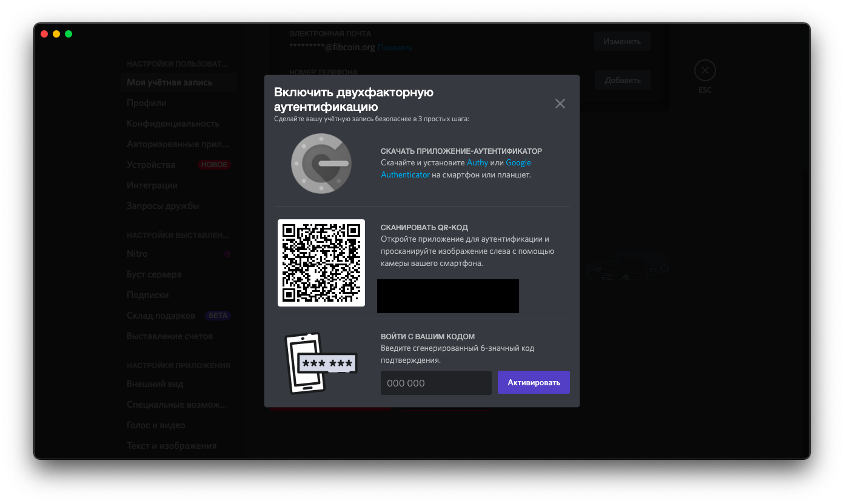Click the Изменить email button
The image size is (844, 504).
coord(622,42)
